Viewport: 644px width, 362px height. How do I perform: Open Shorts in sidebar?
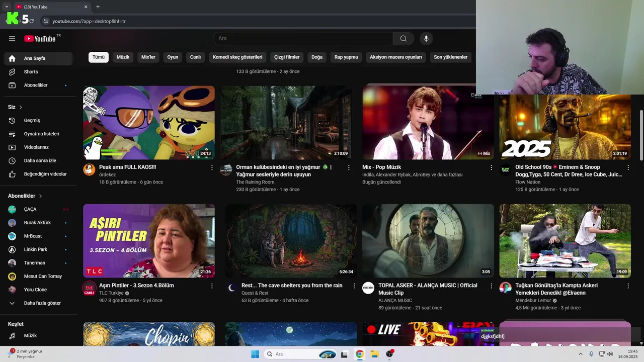(38, 72)
